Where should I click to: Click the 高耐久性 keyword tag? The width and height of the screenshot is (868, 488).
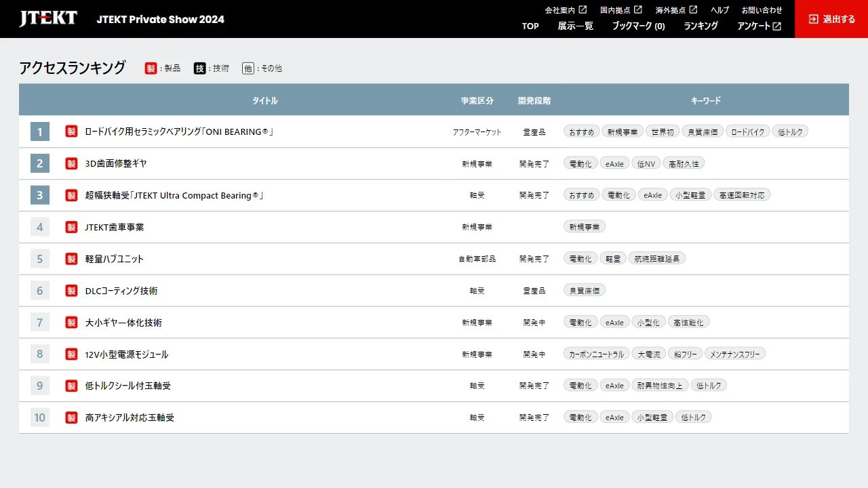click(x=684, y=163)
